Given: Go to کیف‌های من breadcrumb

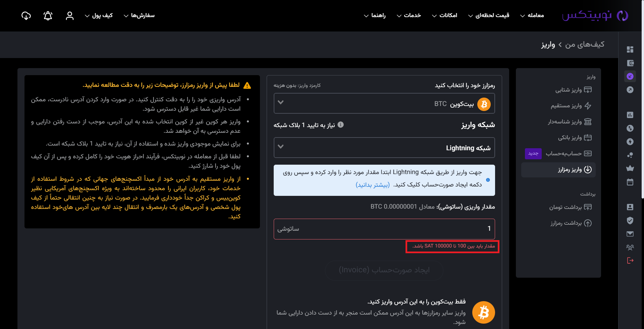Looking at the screenshot, I should 585,44.
